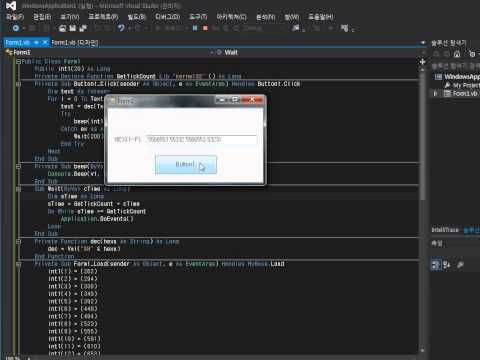Click the alphabetical sort icon in Properties panel

pos(447,265)
